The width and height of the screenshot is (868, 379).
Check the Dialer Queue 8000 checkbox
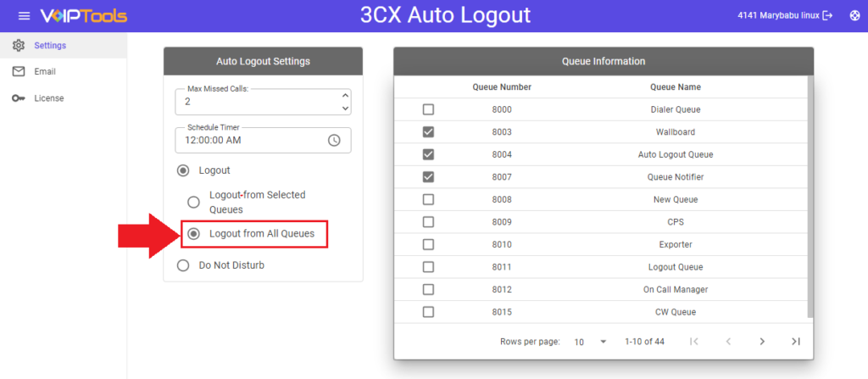click(428, 109)
